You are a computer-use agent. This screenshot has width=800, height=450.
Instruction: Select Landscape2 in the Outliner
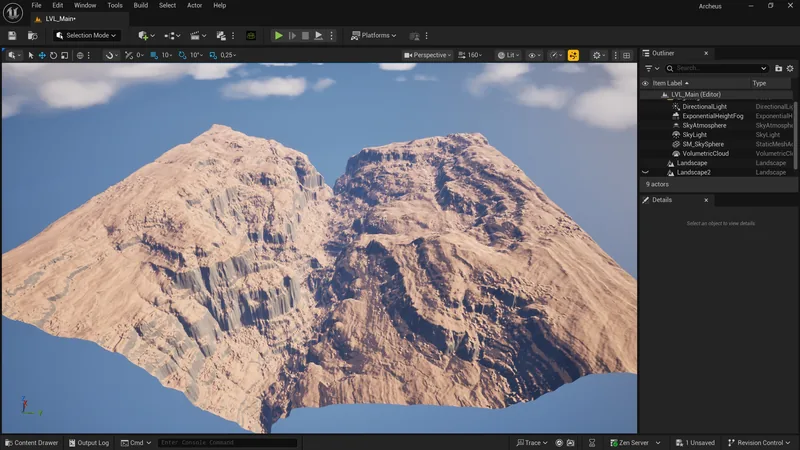click(693, 172)
